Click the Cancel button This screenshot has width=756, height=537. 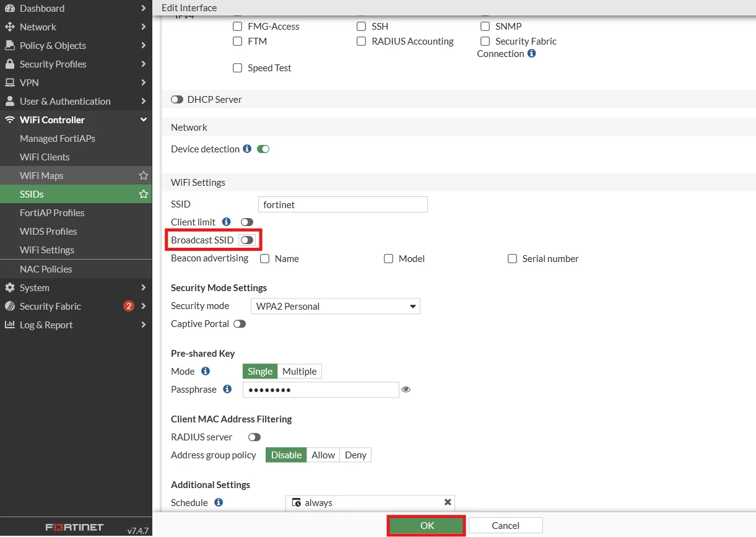coord(506,525)
